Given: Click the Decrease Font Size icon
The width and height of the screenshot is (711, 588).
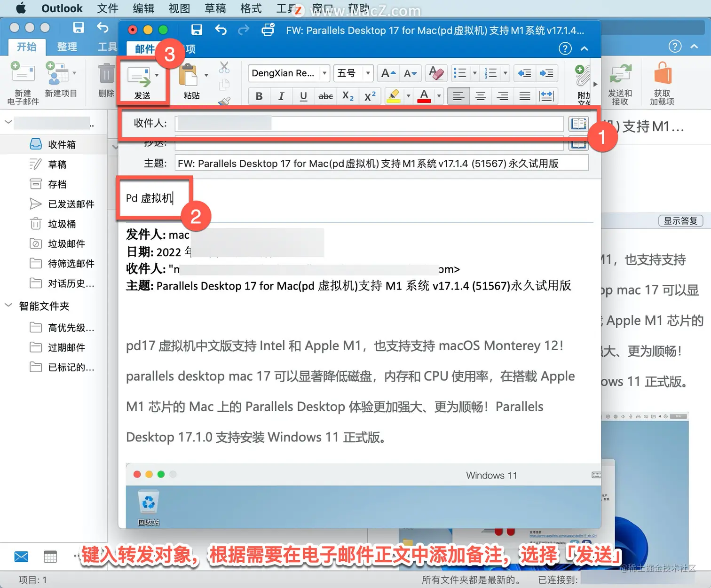Looking at the screenshot, I should coord(410,73).
